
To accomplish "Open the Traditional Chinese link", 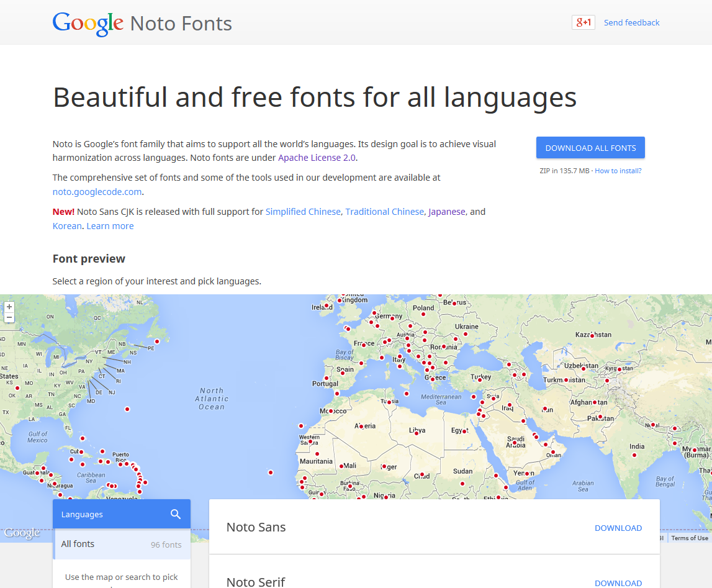I will (385, 212).
